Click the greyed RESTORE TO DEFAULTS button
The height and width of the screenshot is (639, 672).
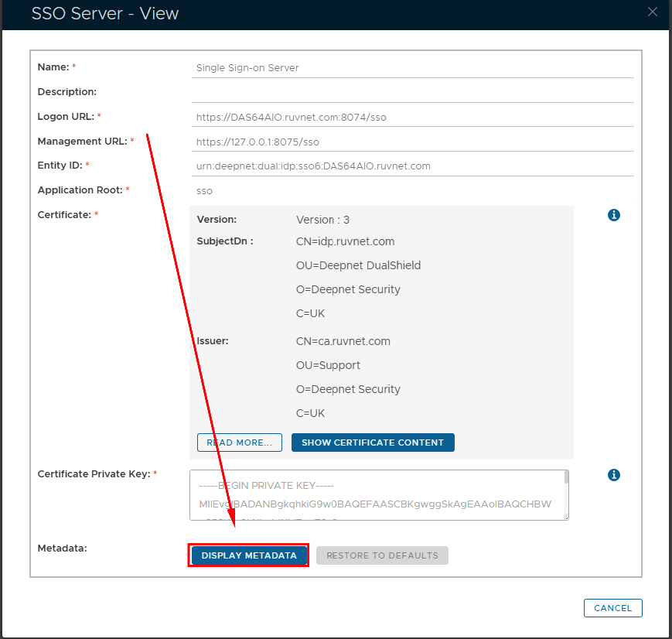[382, 555]
